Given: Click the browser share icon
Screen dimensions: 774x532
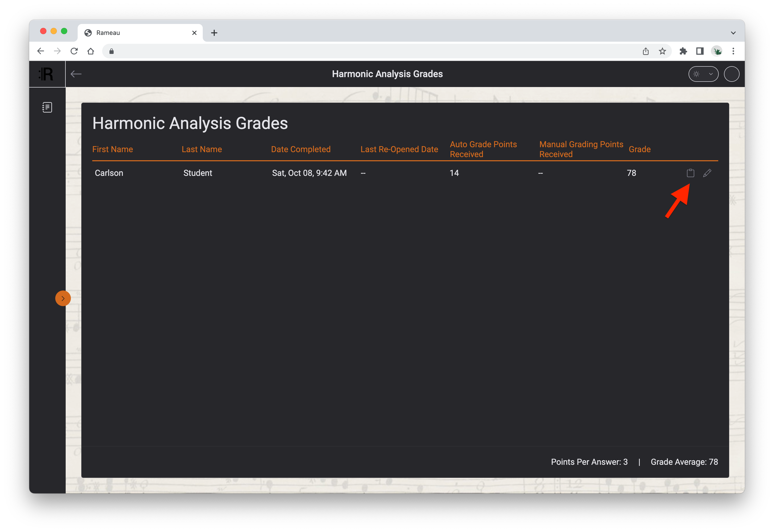Looking at the screenshot, I should click(646, 51).
